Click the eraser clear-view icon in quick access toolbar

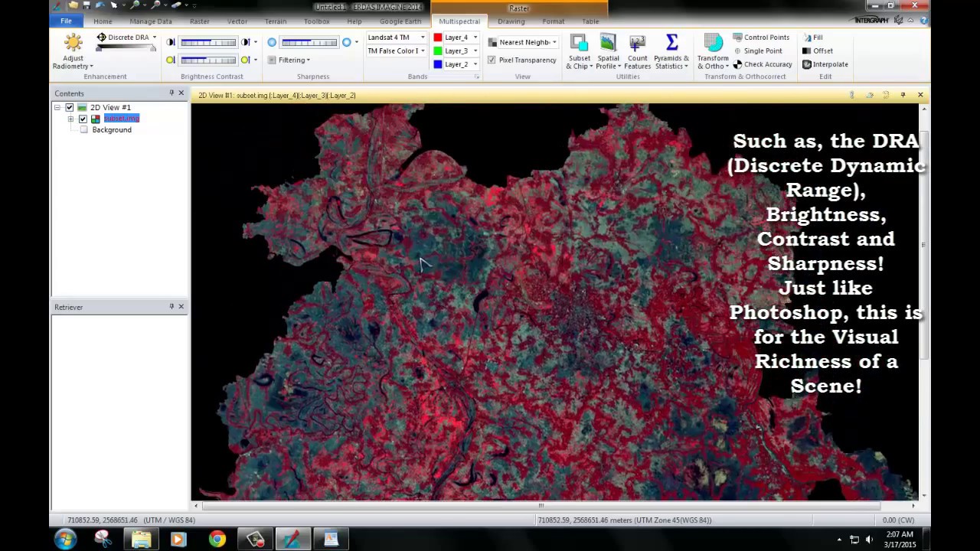point(175,5)
